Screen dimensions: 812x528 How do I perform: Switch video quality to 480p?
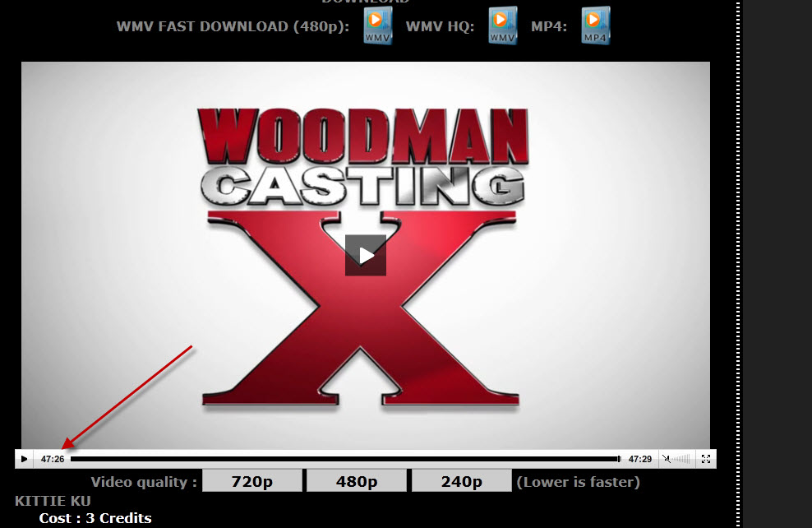(x=357, y=482)
